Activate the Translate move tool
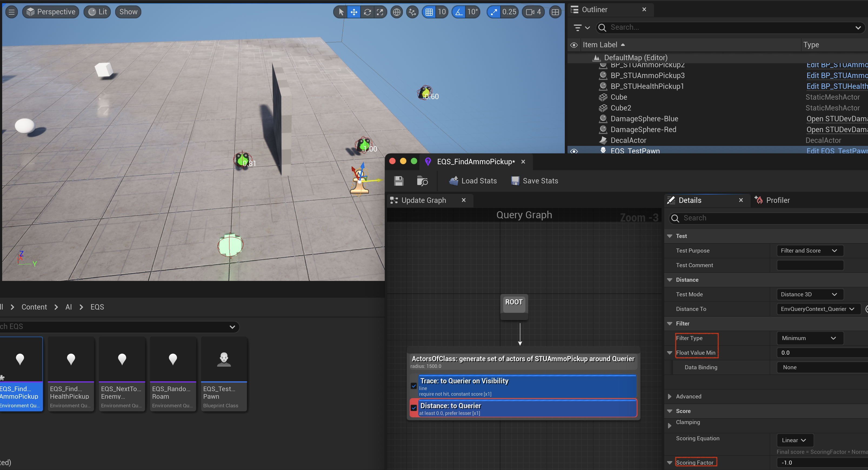 354,12
